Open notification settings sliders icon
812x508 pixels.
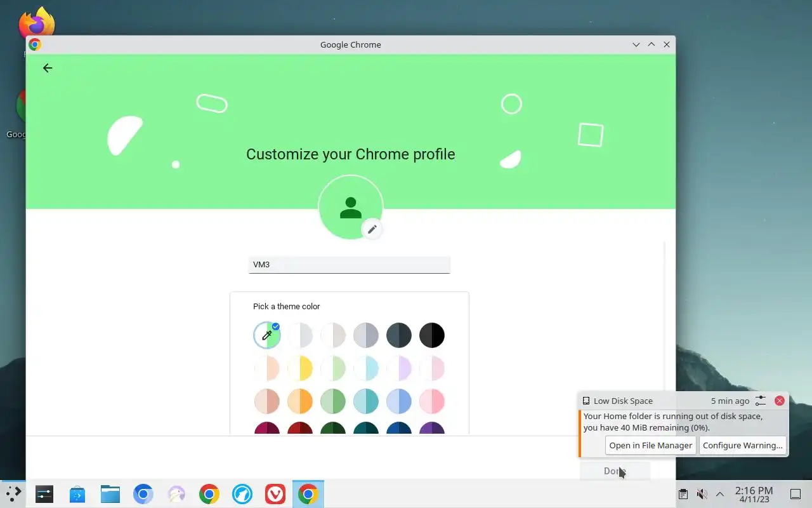pos(761,401)
